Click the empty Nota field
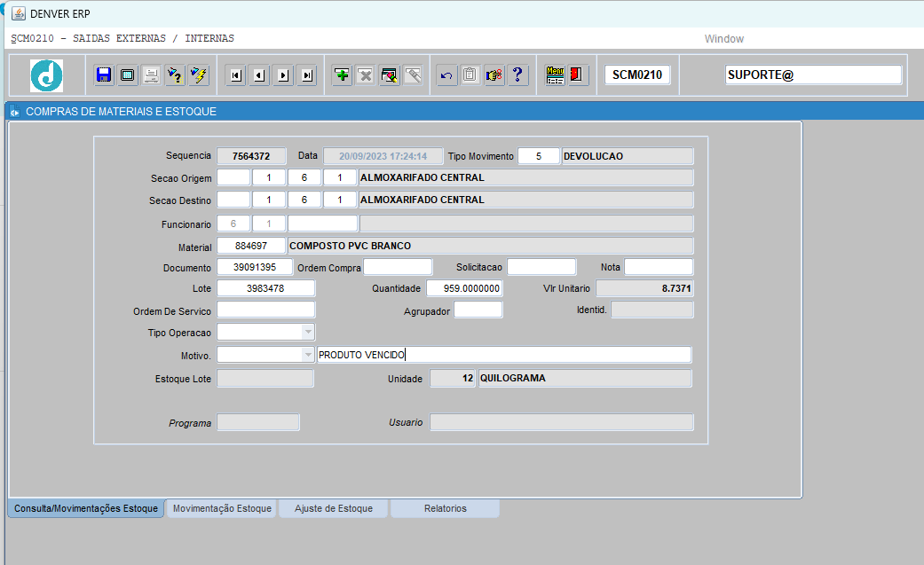The width and height of the screenshot is (924, 565). [x=659, y=267]
